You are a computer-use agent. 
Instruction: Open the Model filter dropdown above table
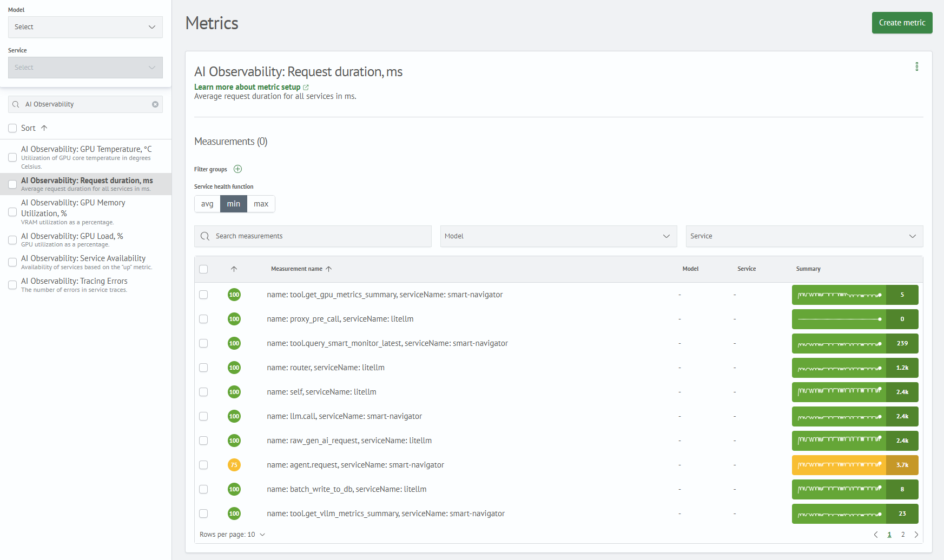pos(558,236)
